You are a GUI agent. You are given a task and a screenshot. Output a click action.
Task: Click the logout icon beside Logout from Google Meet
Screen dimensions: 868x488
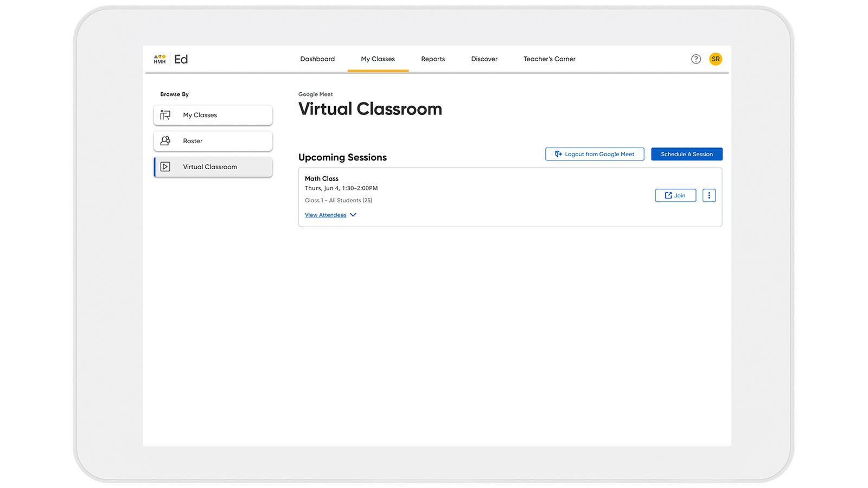558,154
